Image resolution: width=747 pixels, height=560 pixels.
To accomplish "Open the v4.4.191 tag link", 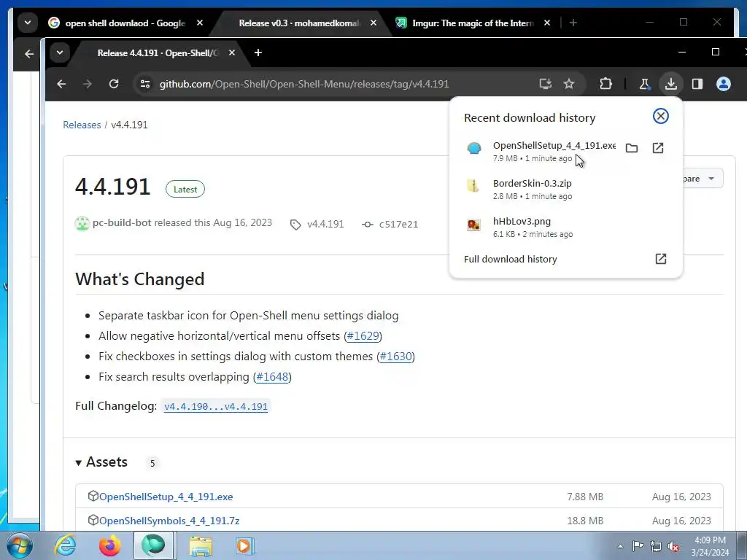I will click(x=325, y=224).
